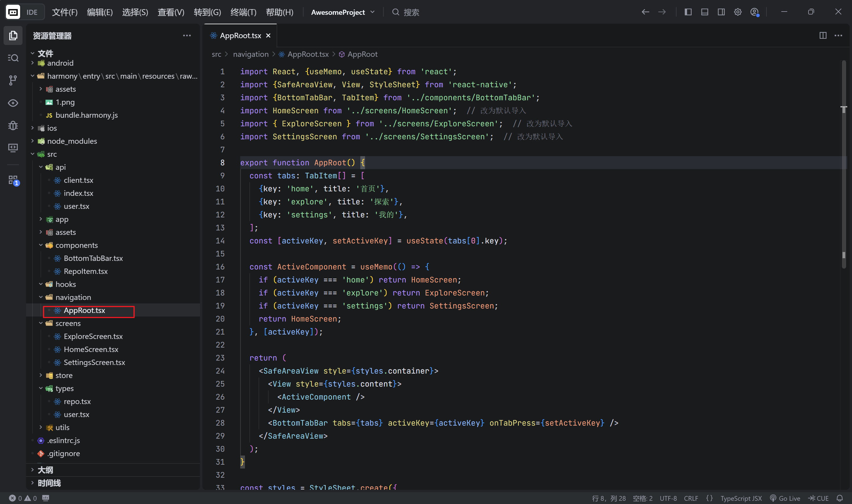Image resolution: width=852 pixels, height=504 pixels.
Task: Open the extensions icon with badge
Action: (x=13, y=180)
